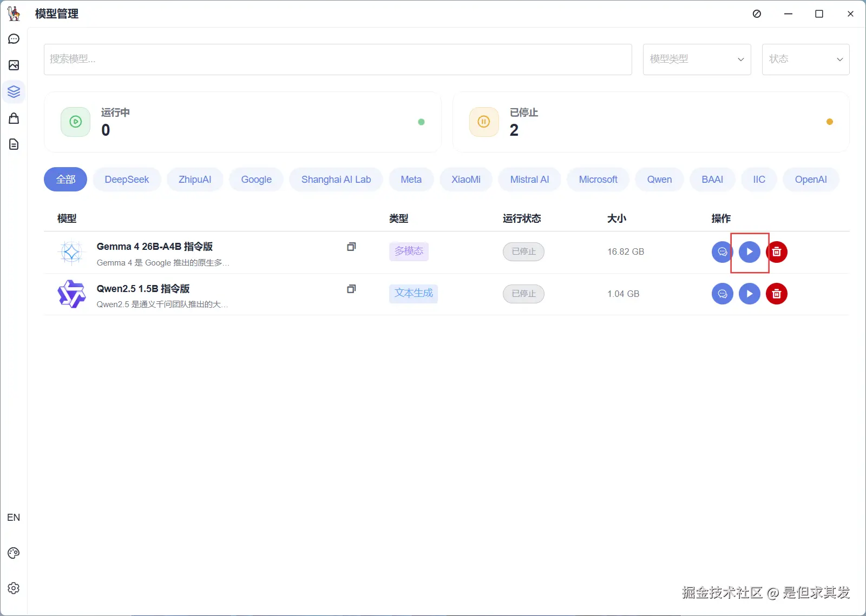866x616 pixels.
Task: Open chat with Gemma 4 via blue chat bubble icon
Action: [x=722, y=251]
